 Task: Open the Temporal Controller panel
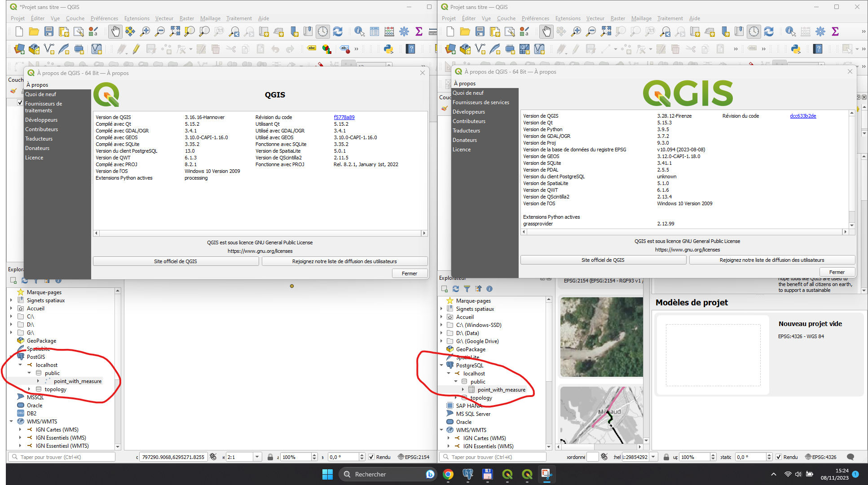pyautogui.click(x=323, y=31)
